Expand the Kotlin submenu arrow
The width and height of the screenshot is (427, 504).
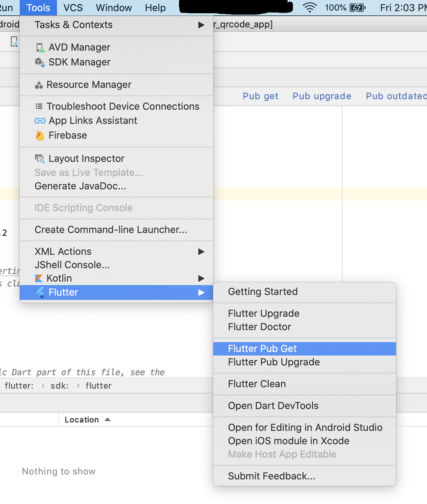click(201, 278)
